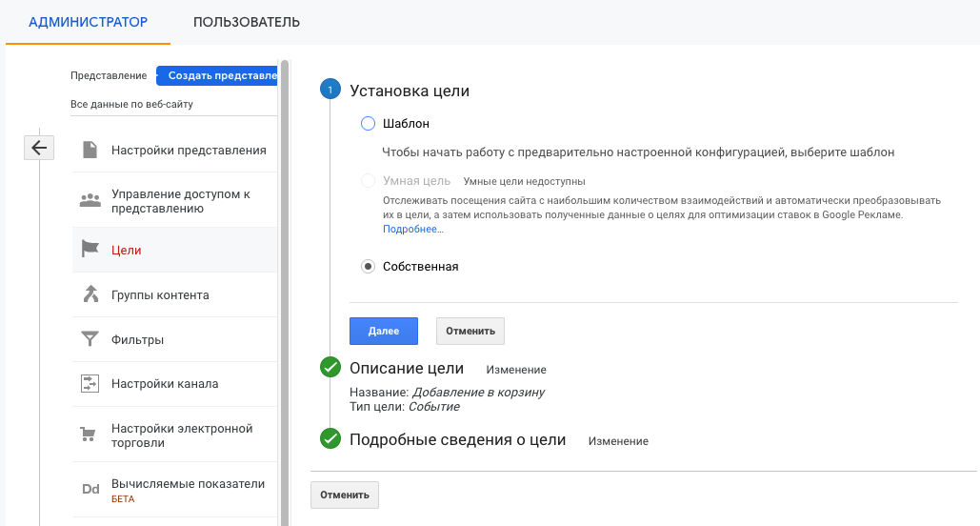Click the back arrow icon in sidebar
This screenshot has height=526, width=980.
coord(39,147)
